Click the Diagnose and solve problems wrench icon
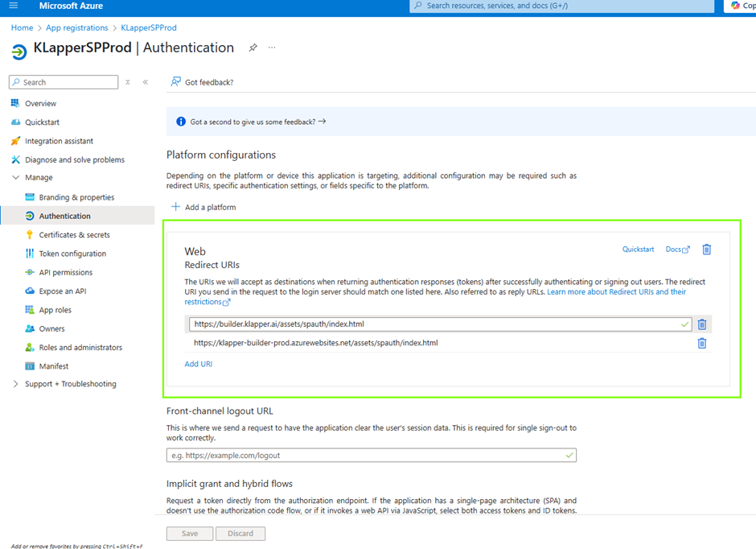This screenshot has height=549, width=756. [15, 159]
